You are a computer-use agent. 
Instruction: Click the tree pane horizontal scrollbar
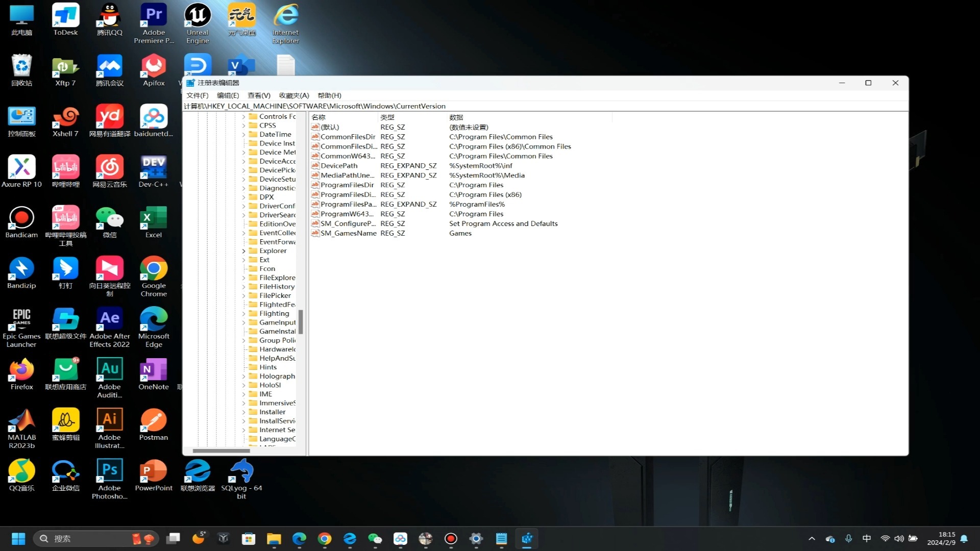point(221,451)
